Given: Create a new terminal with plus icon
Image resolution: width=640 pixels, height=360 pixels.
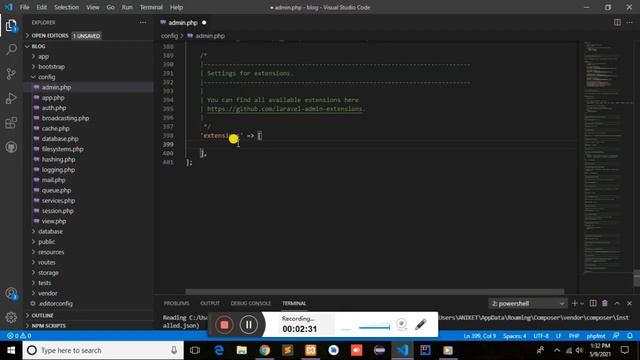Looking at the screenshot, I should pos(575,303).
